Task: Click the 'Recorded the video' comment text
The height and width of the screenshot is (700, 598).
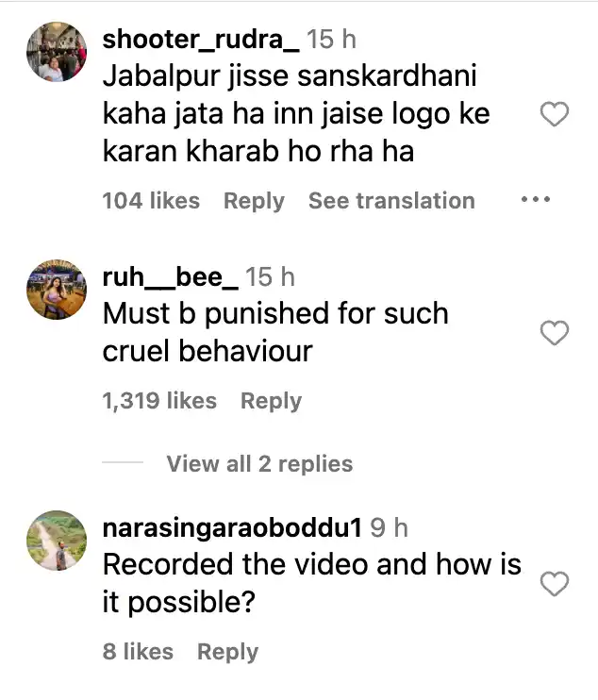Action: point(312,583)
